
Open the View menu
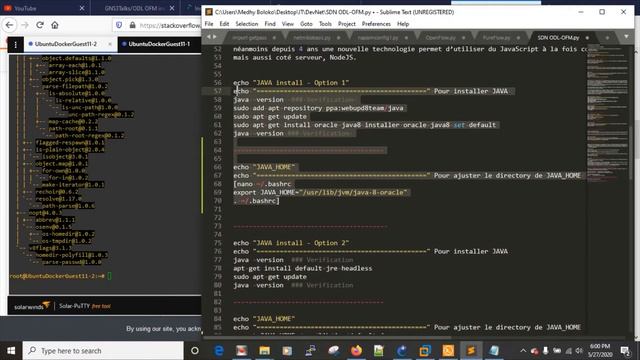[x=288, y=24]
